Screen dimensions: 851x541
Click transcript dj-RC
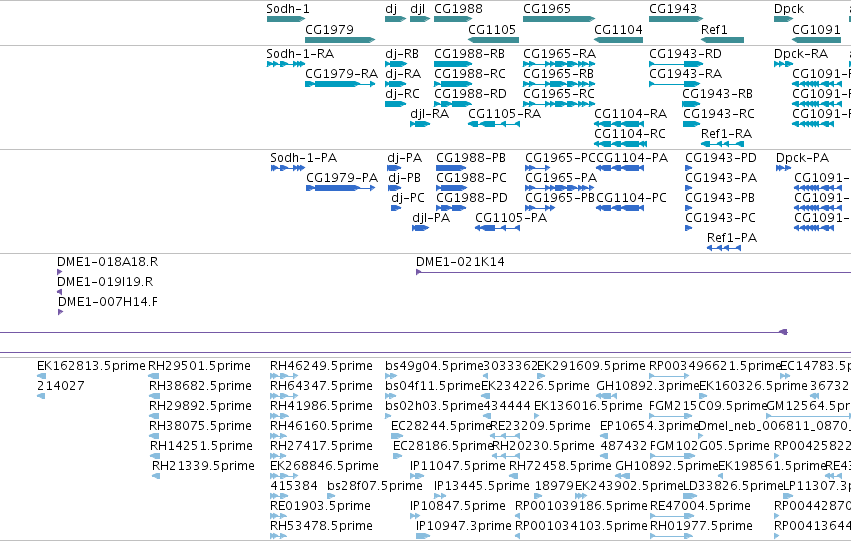tap(395, 104)
